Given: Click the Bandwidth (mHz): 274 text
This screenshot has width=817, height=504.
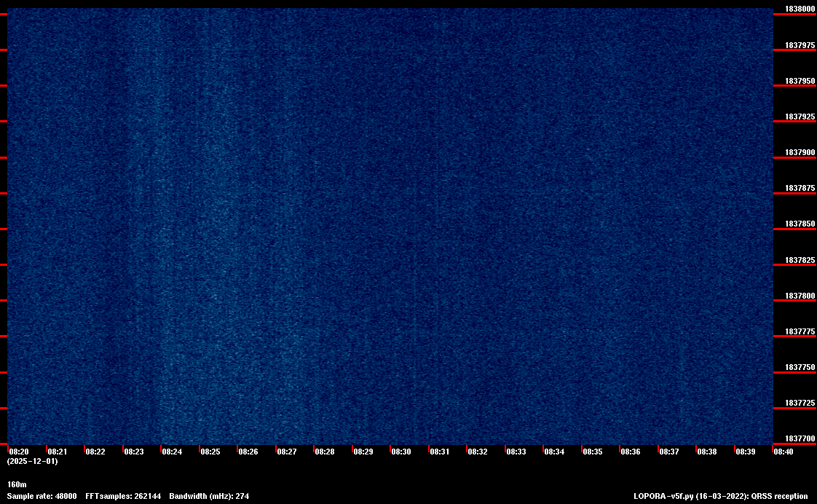Looking at the screenshot, I should [x=209, y=496].
